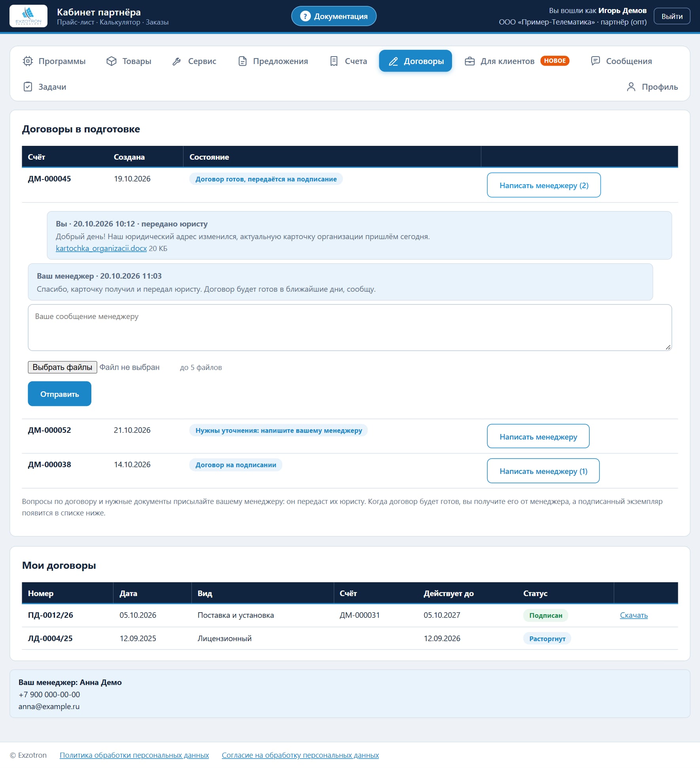The image size is (700, 768).
Task: Open the kartochka_organizacii.docx attachment
Action: [x=101, y=248]
